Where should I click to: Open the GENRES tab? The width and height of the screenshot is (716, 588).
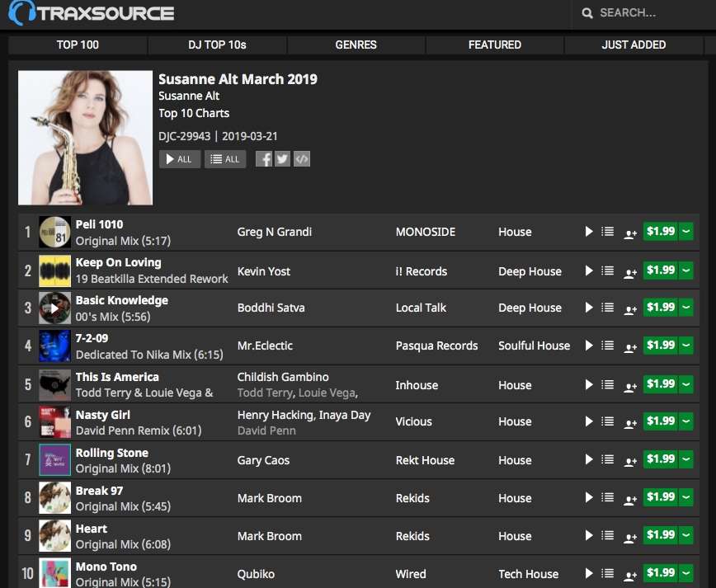[x=356, y=45]
